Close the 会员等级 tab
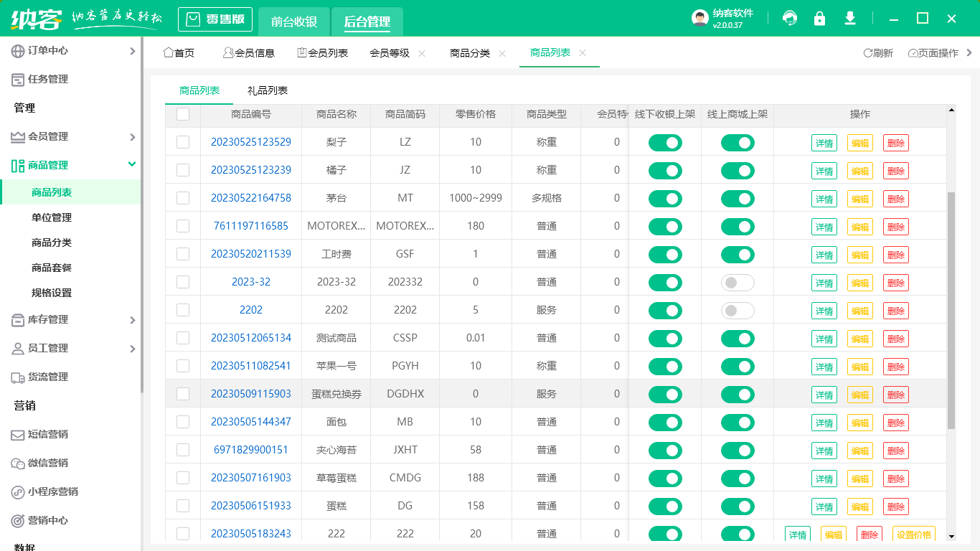Viewport: 980px width, 551px height. (x=422, y=52)
